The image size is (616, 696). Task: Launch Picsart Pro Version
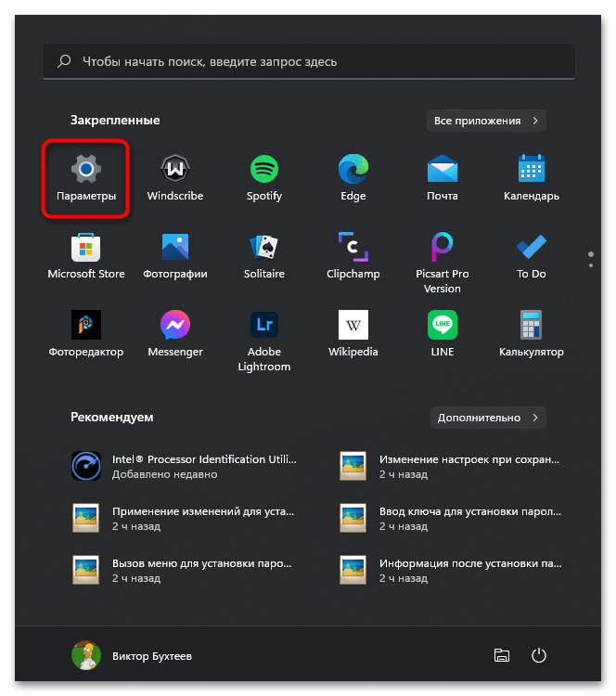(x=442, y=262)
